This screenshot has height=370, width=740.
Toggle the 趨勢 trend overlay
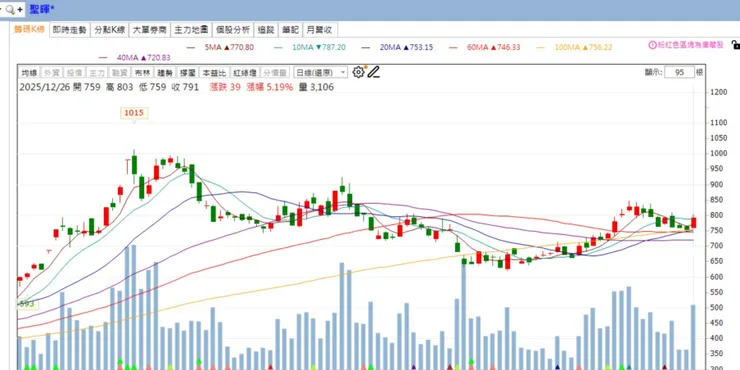(165, 73)
